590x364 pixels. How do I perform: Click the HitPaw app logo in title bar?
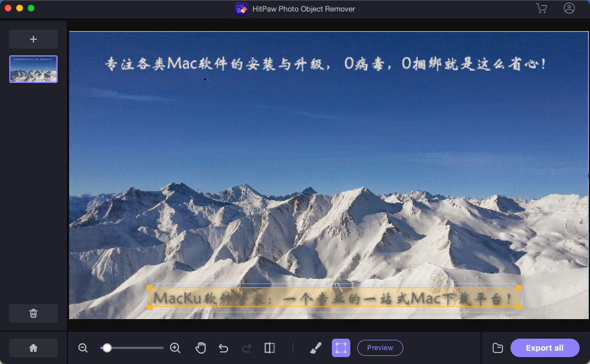(241, 9)
